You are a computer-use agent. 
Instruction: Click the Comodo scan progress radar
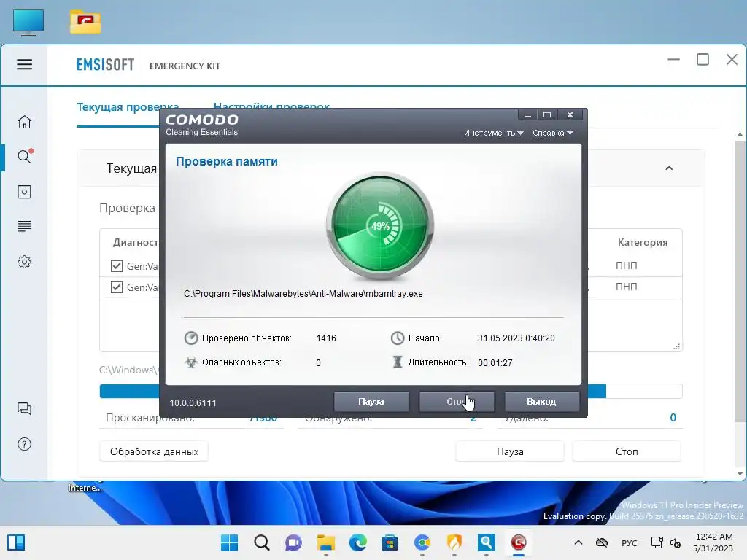379,225
